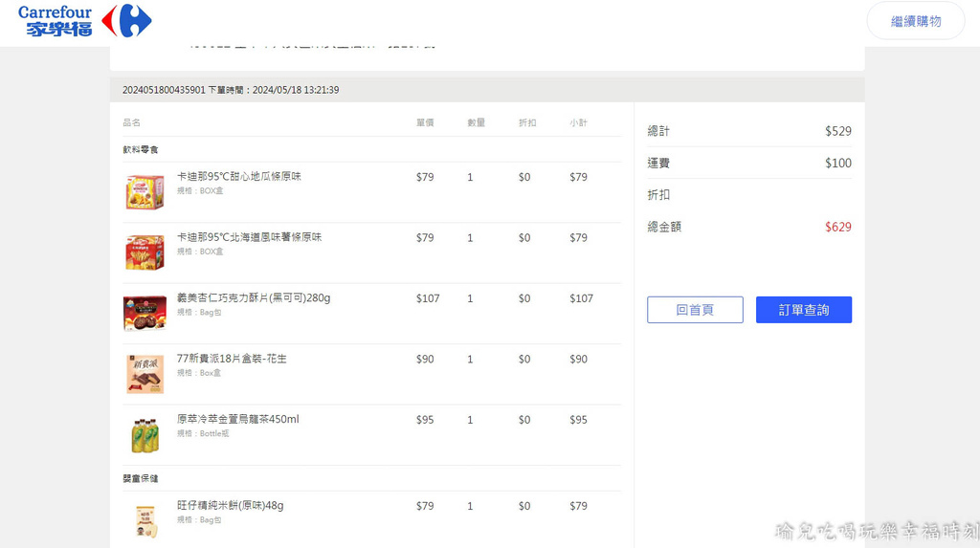Open thumbnail of 義美杏仁巧克力酥片
Image resolution: width=980 pixels, height=548 pixels.
click(x=145, y=313)
